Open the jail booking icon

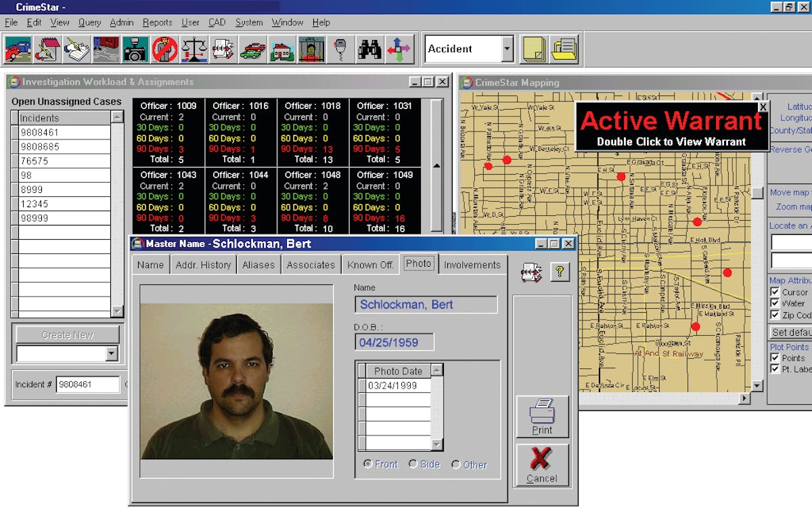click(311, 49)
